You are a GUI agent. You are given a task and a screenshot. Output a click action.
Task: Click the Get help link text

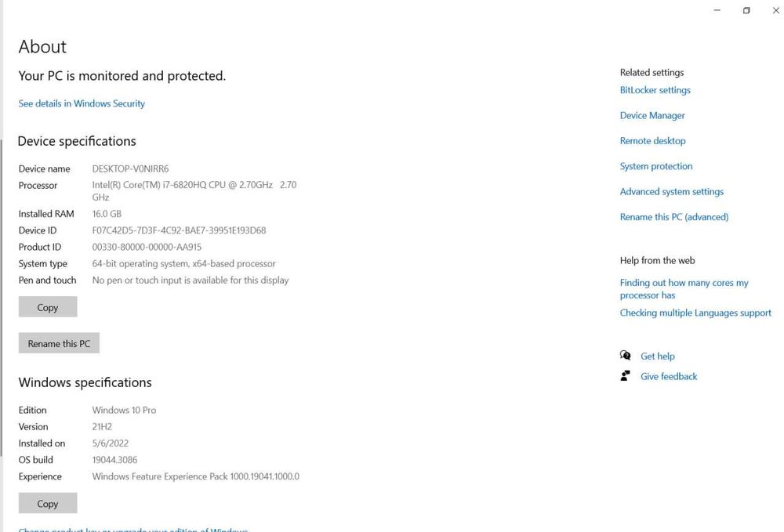point(658,356)
